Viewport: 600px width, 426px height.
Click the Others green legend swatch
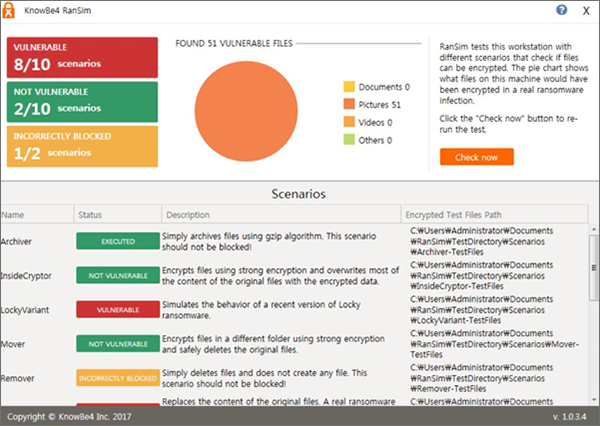coord(349,140)
